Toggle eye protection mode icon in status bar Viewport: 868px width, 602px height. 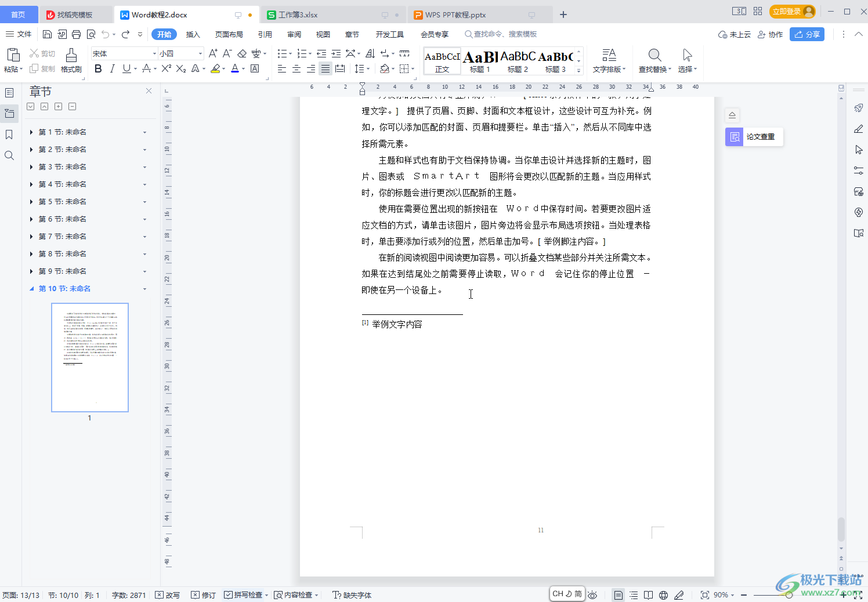[x=592, y=595]
